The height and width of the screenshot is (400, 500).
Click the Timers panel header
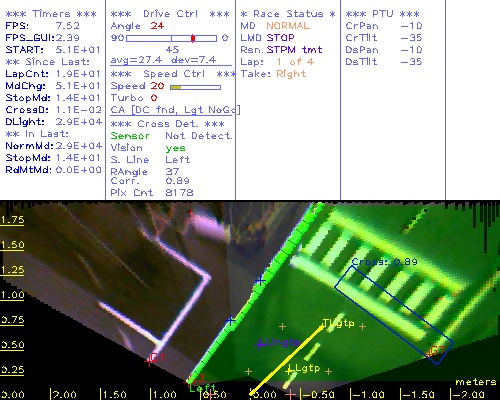[51, 14]
